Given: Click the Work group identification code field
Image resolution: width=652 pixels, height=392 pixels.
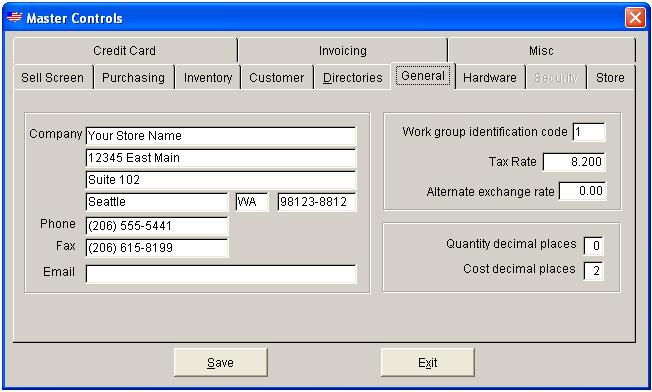Looking at the screenshot, I should click(x=589, y=132).
